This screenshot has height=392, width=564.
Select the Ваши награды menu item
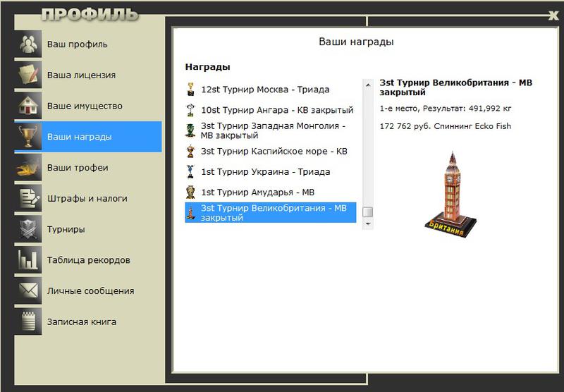click(x=87, y=137)
